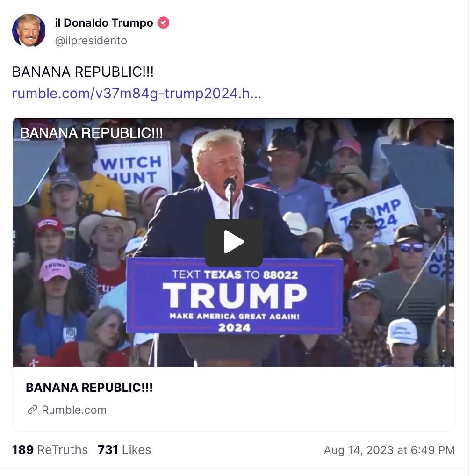Click the bold BANANA REPUBLIC!!! card title
Screen dimensions: 474x476
(x=89, y=388)
